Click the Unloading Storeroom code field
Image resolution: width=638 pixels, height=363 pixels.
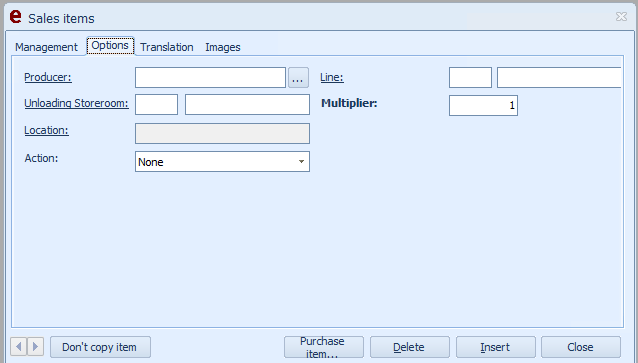click(x=156, y=105)
